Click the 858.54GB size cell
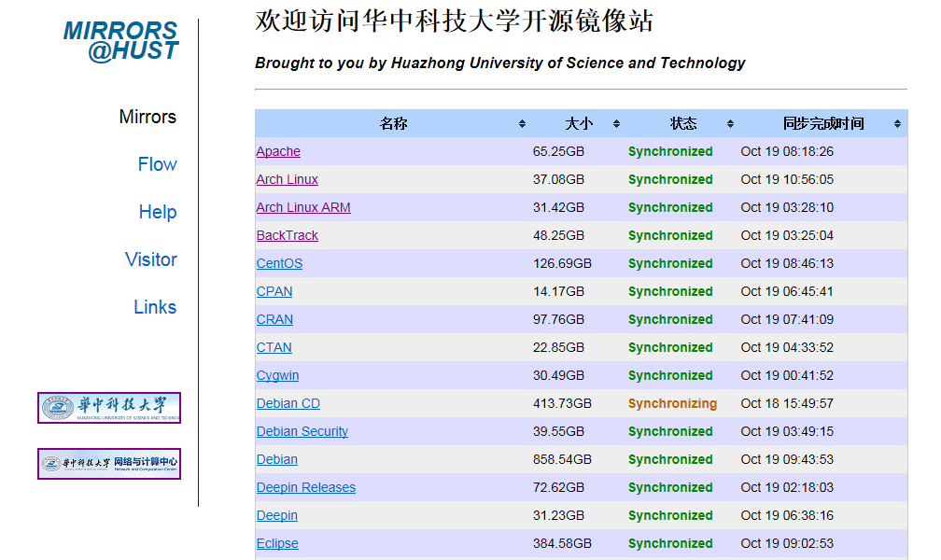Viewport: 941px width, 560px height. click(562, 460)
